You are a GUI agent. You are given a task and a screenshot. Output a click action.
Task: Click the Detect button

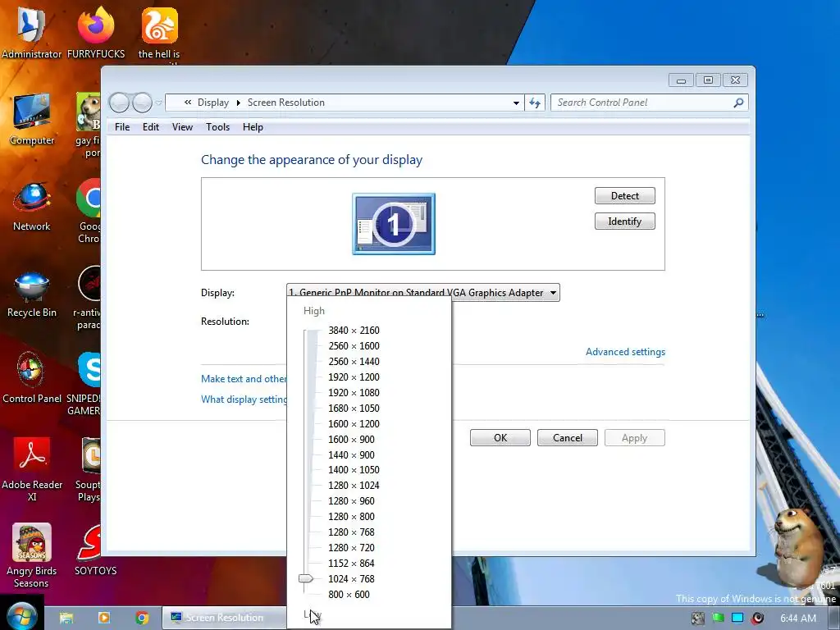tap(624, 195)
